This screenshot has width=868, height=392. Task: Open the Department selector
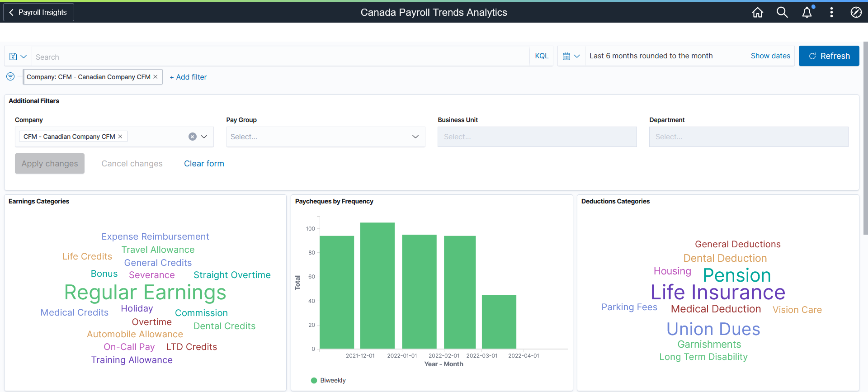pos(749,137)
